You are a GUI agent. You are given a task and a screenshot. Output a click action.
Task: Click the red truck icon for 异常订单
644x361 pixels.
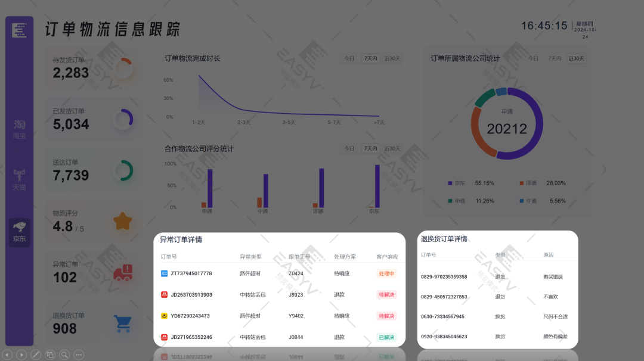123,272
